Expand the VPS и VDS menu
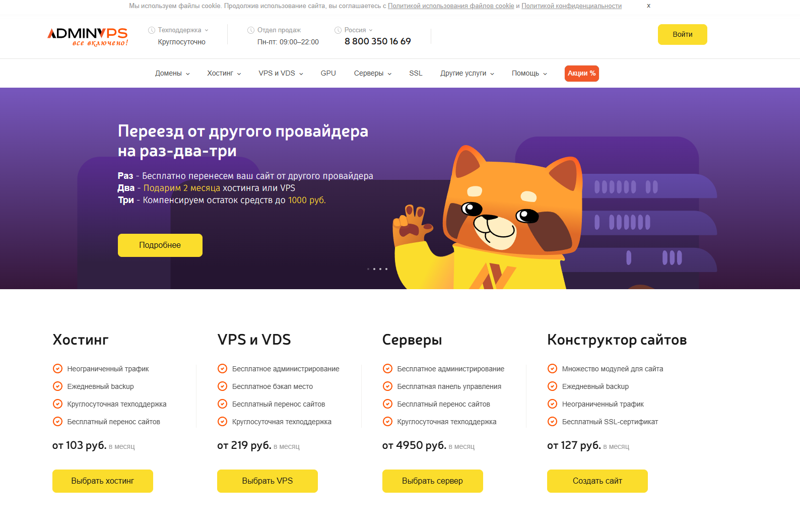 click(x=281, y=74)
